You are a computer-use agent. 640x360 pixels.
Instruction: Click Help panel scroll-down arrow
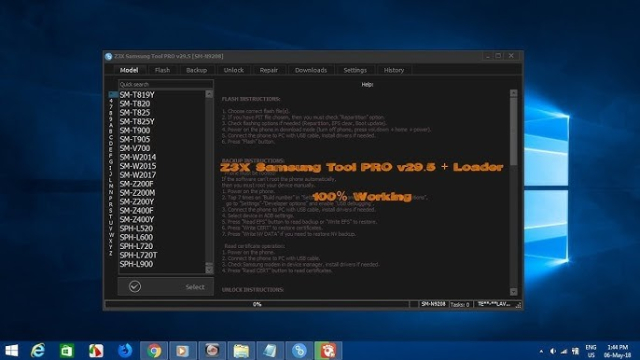[514, 291]
